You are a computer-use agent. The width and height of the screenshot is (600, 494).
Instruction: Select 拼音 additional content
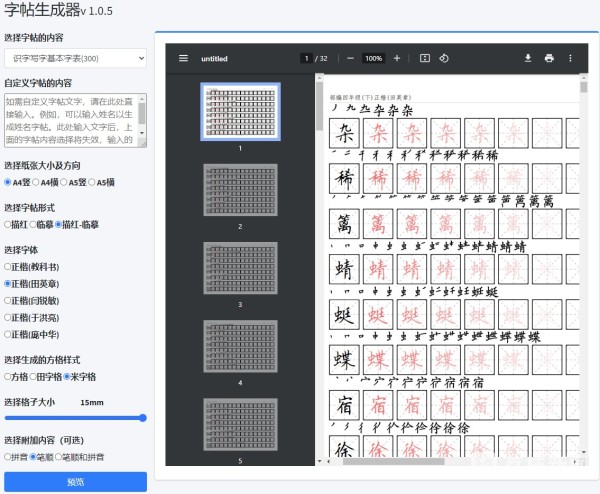7,457
